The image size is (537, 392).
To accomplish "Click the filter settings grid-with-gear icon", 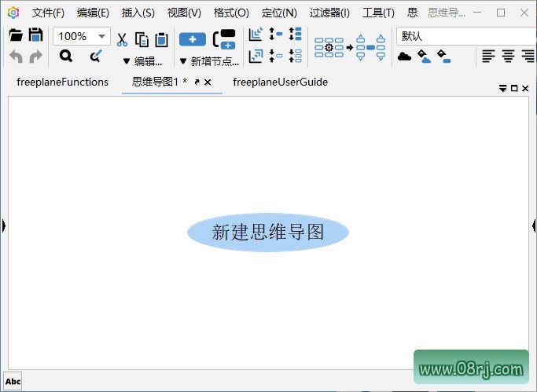I will point(329,48).
